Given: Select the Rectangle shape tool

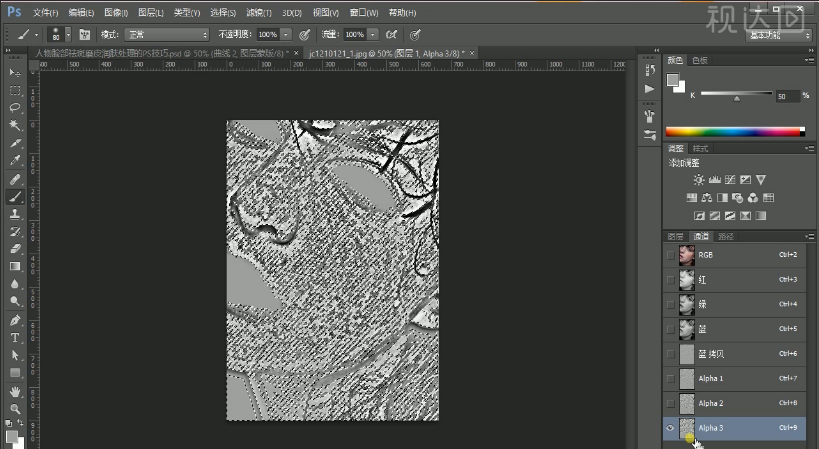Looking at the screenshot, I should point(15,373).
